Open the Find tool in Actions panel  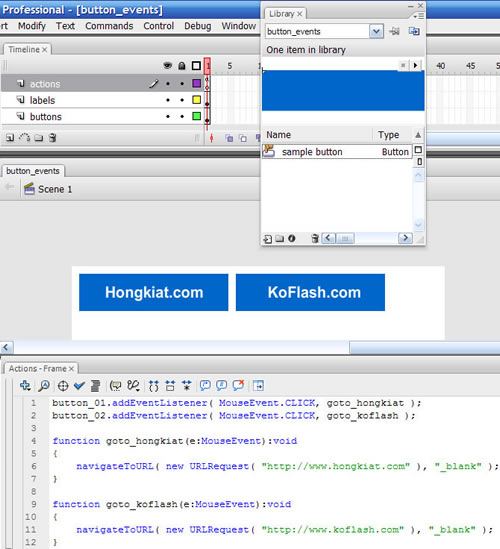tap(44, 385)
